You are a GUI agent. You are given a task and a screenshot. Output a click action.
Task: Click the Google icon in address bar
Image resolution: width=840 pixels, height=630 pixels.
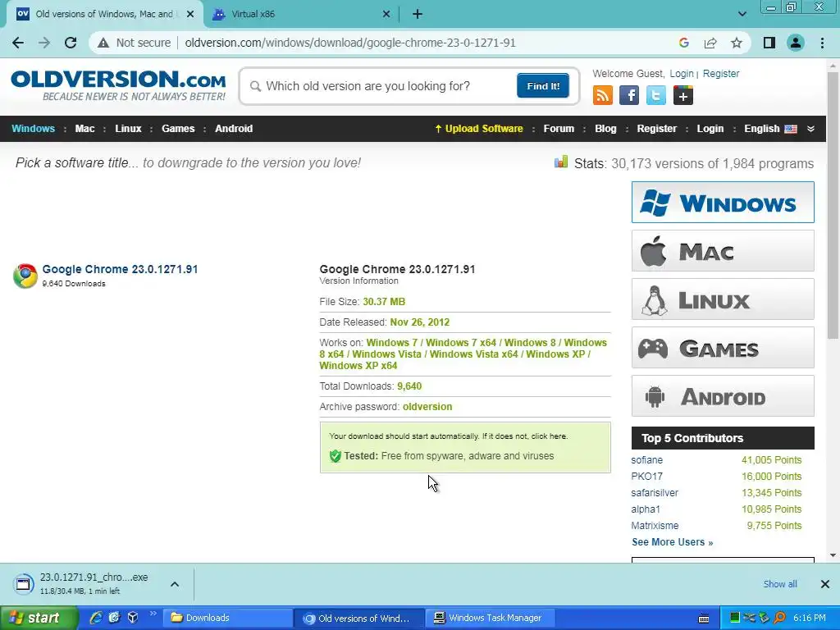click(x=683, y=43)
